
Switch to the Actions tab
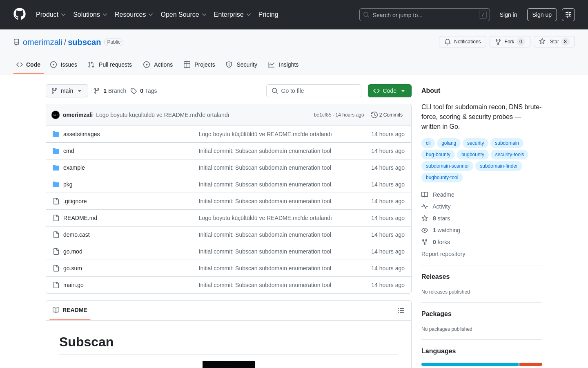point(158,65)
